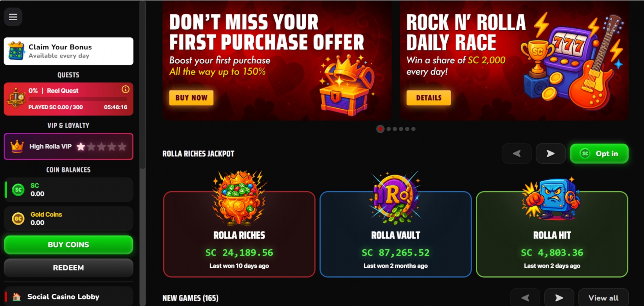Click the Reel Quest info icon
The height and width of the screenshot is (306, 644).
(125, 89)
